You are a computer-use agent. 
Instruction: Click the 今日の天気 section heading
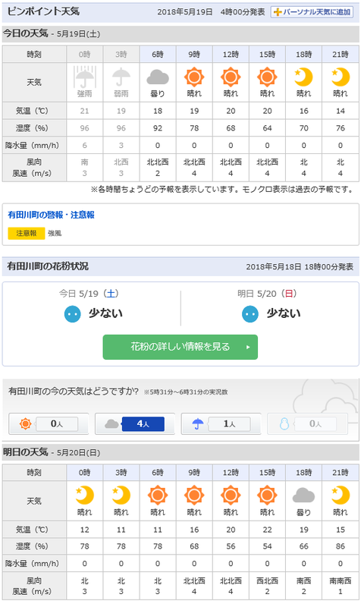coord(25,33)
